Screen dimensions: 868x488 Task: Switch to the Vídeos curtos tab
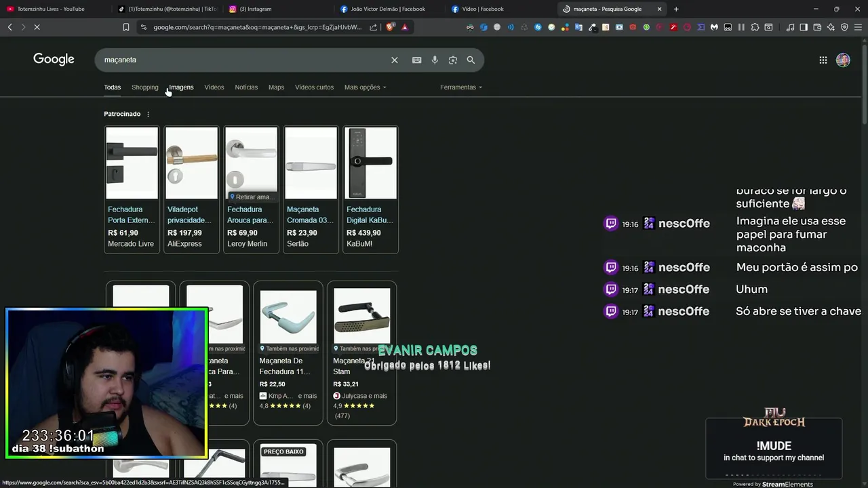point(314,87)
